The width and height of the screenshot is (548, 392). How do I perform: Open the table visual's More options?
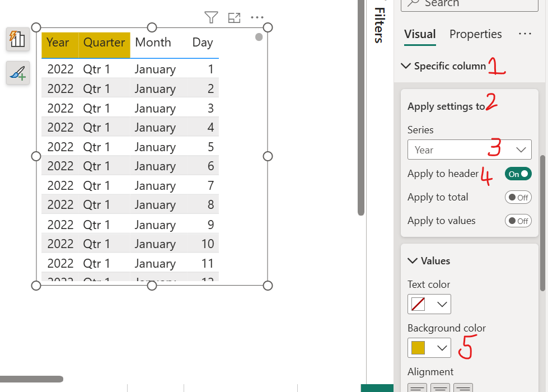257,17
